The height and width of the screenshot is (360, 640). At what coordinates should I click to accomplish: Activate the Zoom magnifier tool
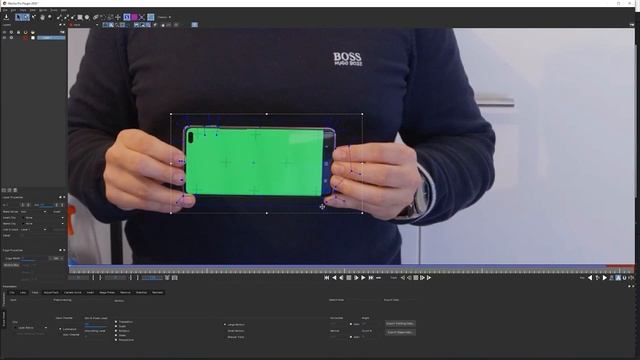(50, 17)
